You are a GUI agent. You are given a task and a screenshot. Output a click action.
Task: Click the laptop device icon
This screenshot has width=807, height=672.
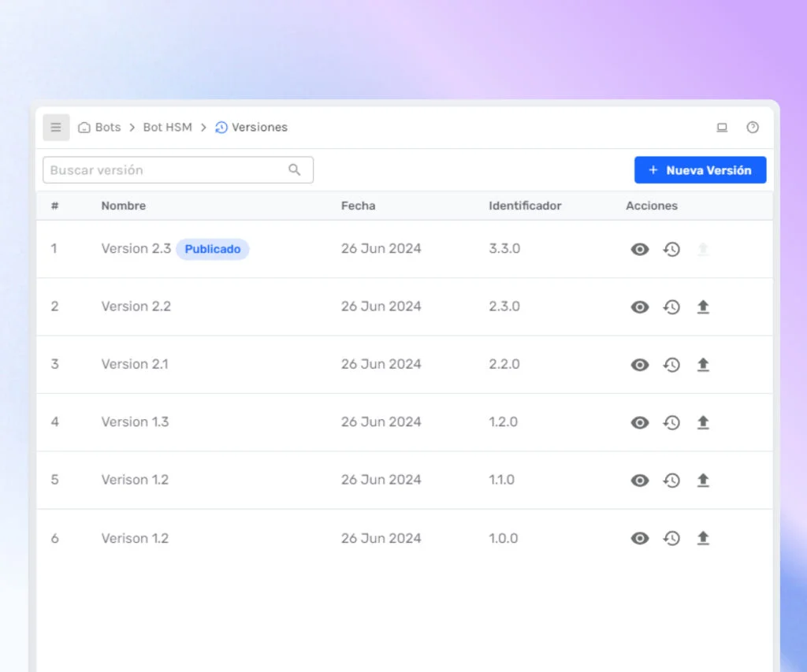(x=722, y=128)
